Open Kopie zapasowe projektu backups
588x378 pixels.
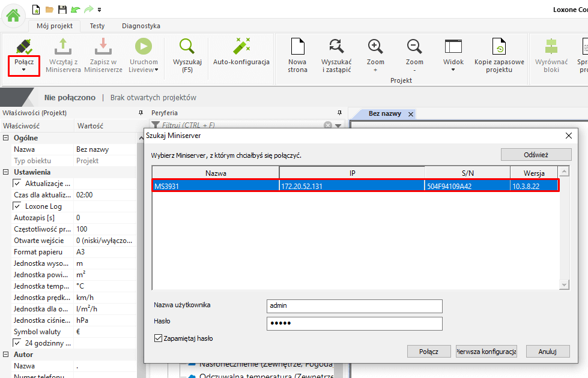499,47
